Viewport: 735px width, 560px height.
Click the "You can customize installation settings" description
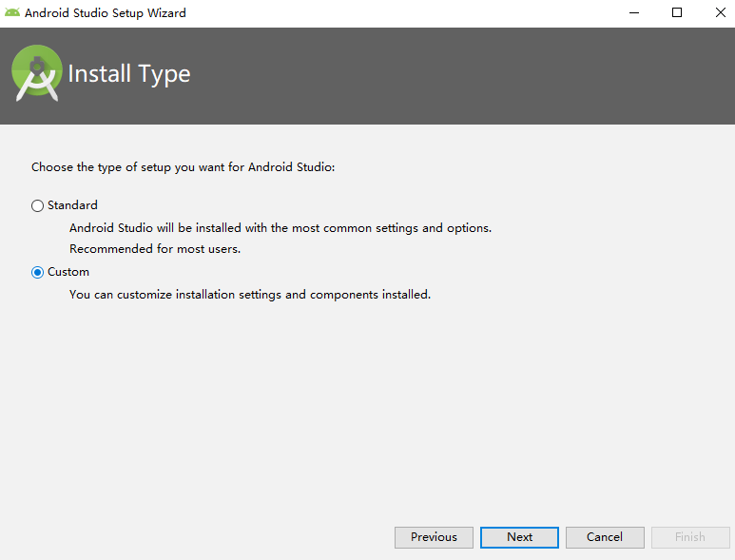(x=250, y=295)
